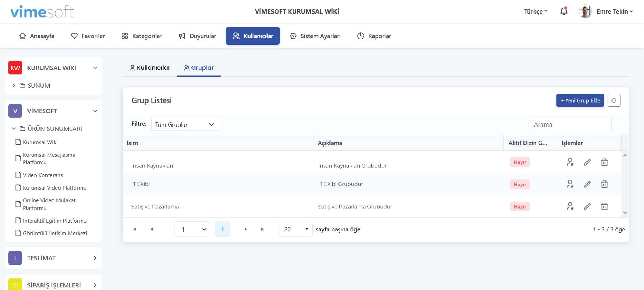Click the V Vimesoft badge icon
The width and height of the screenshot is (644, 290).
[15, 111]
